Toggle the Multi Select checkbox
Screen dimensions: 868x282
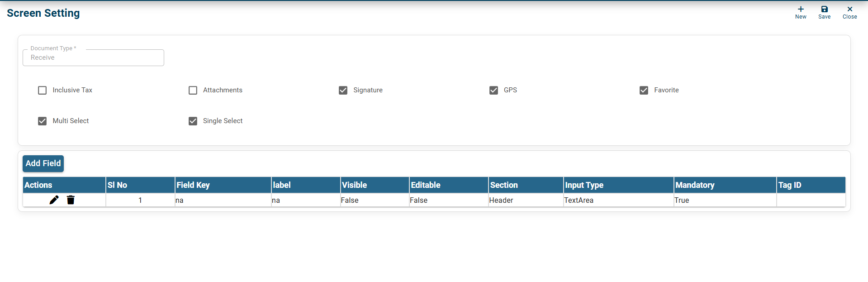point(43,121)
